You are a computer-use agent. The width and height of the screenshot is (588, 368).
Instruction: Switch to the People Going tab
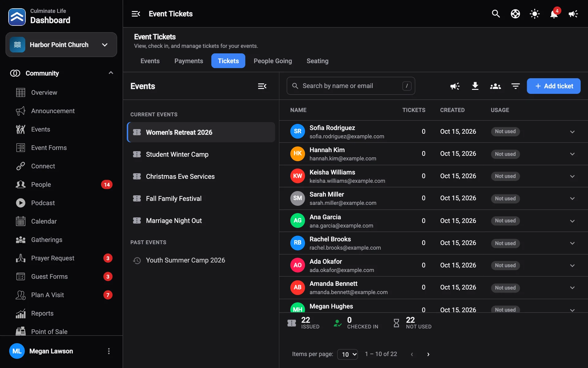273,61
